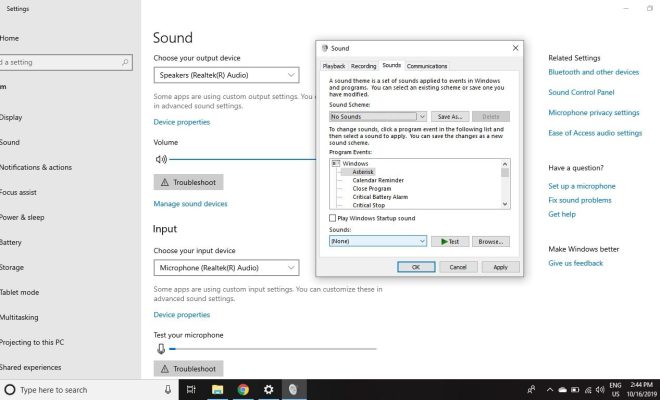This screenshot has width=660, height=400.
Task: Enable Play Windows Startup sound checkbox
Action: (333, 218)
